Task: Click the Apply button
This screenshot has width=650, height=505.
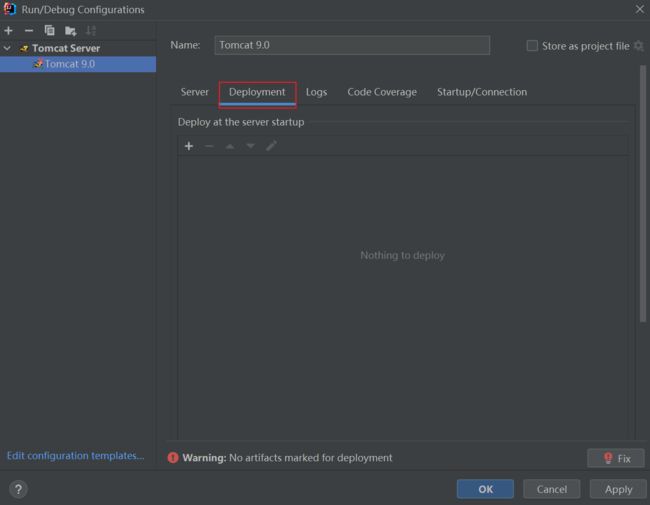Action: point(618,489)
